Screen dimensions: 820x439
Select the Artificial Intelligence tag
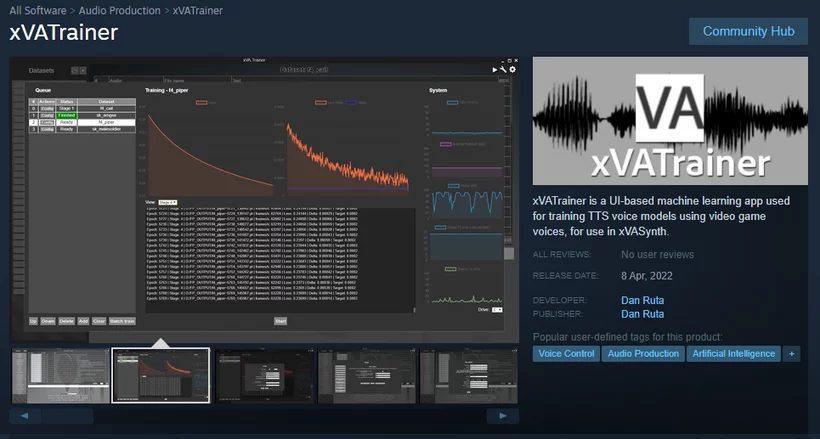click(x=734, y=354)
